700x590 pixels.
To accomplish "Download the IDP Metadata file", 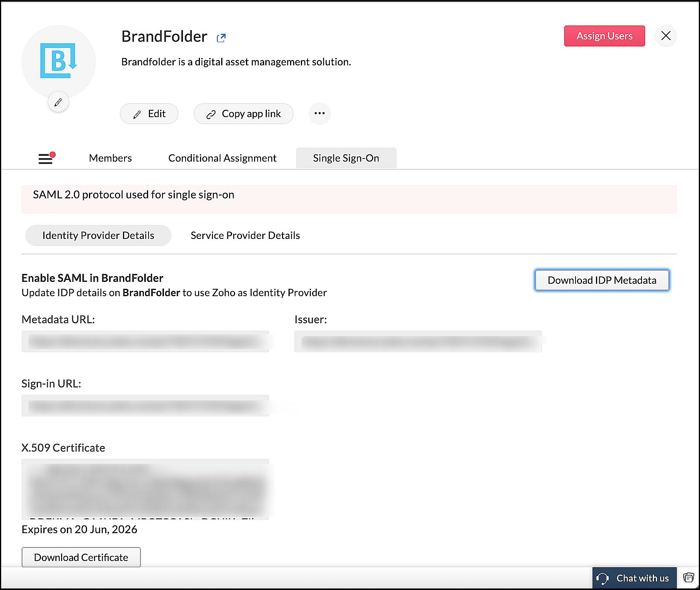I will tap(602, 280).
